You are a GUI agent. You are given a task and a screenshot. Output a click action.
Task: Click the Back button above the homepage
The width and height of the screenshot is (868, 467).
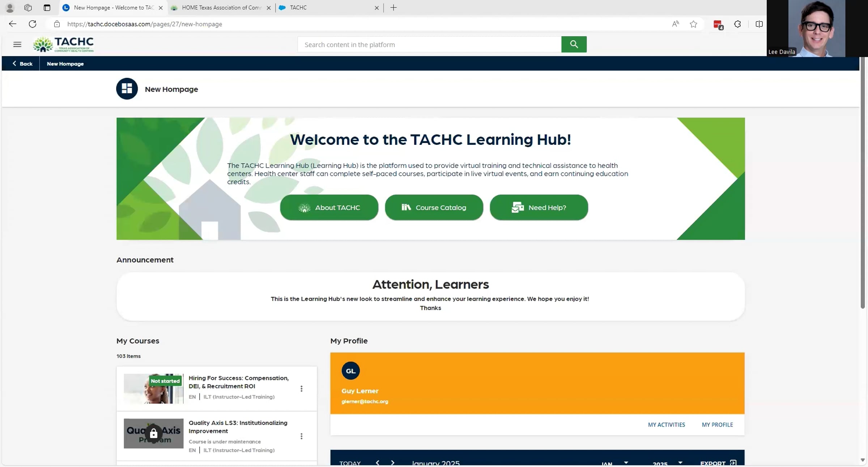pyautogui.click(x=22, y=63)
